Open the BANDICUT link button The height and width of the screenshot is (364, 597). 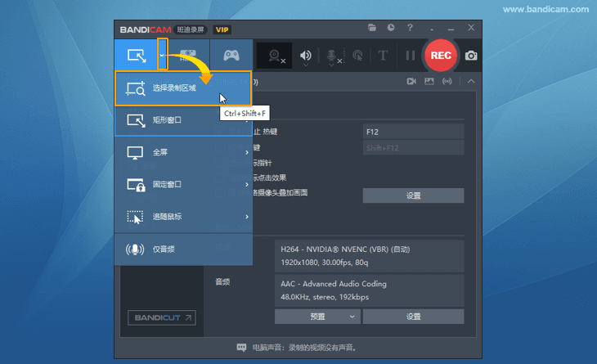point(162,317)
